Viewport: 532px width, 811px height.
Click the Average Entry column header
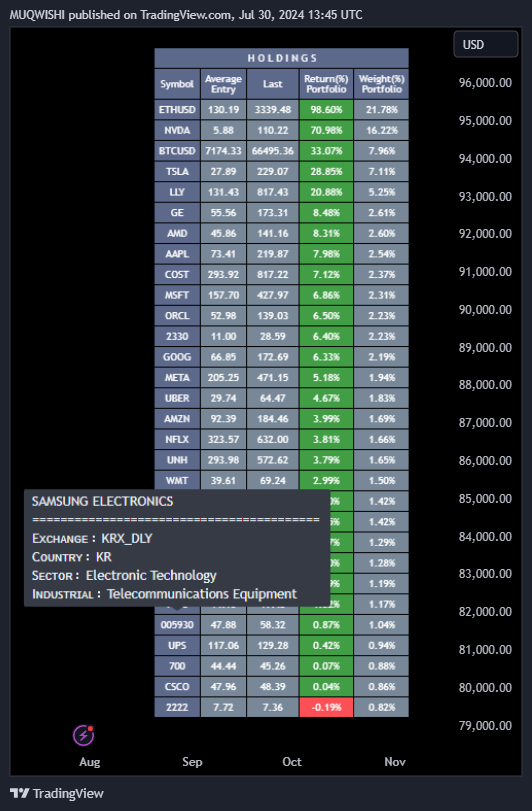223,84
